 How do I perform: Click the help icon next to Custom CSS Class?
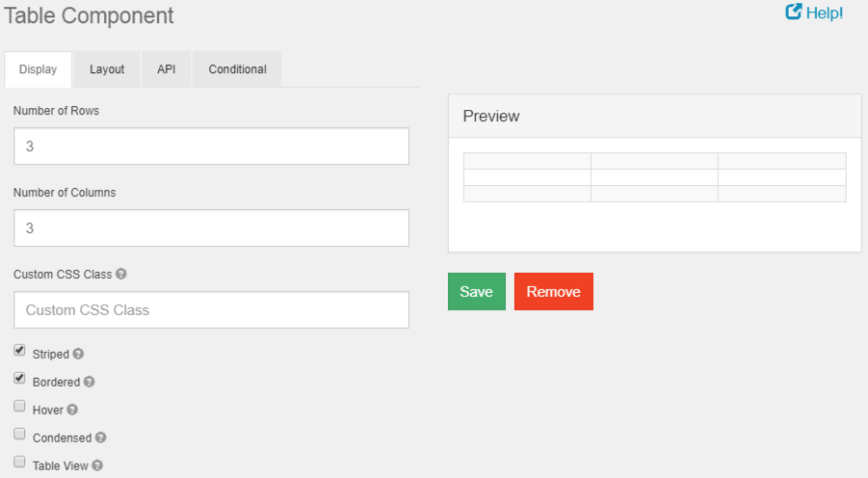point(121,274)
